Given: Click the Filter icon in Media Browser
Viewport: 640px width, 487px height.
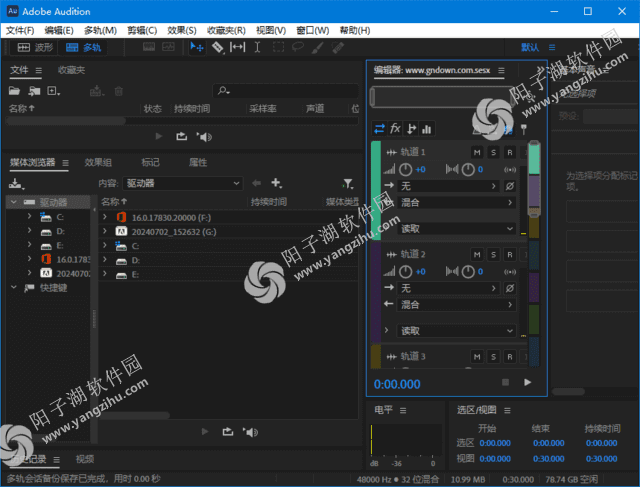Looking at the screenshot, I should point(348,183).
